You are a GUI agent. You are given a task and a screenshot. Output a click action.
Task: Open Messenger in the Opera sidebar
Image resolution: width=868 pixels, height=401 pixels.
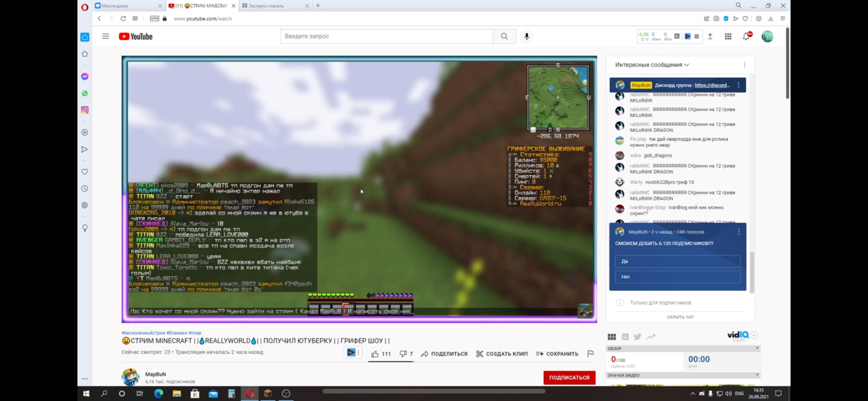[x=85, y=76]
